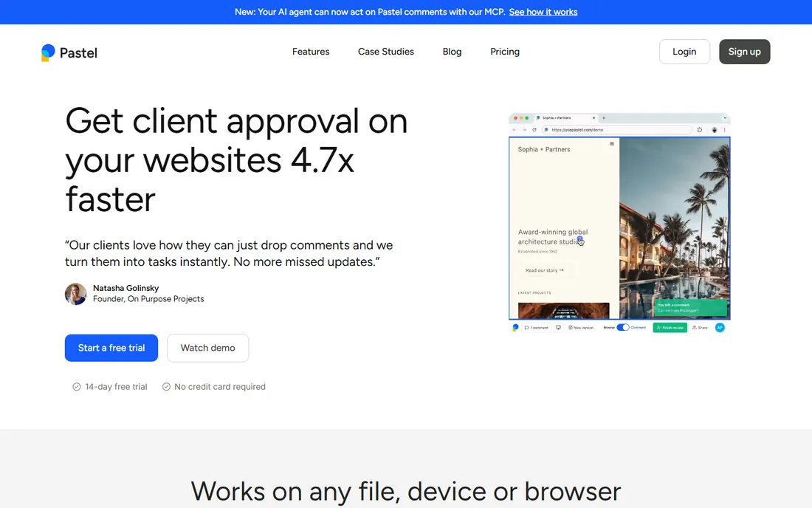812x508 pixels.
Task: Click the profile icon in the demo browser
Action: (x=715, y=129)
